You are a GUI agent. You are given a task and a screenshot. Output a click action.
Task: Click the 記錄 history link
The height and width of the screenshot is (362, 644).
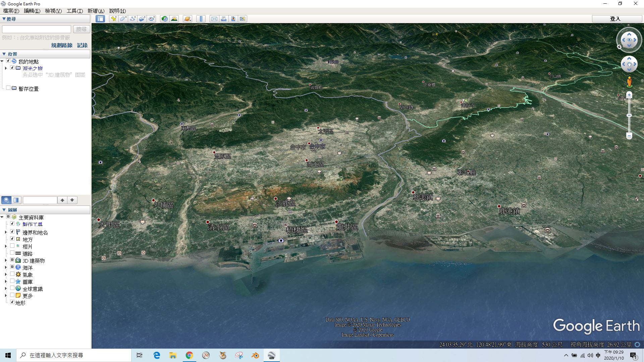(82, 45)
